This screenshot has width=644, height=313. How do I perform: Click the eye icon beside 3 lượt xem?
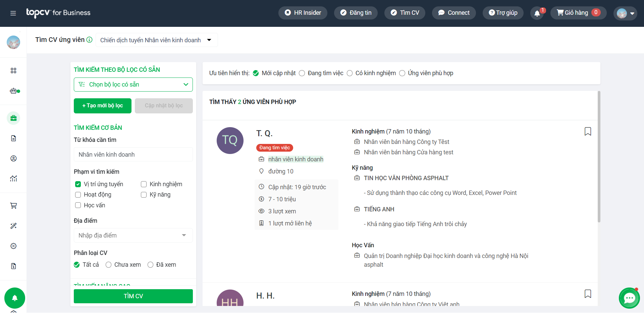click(x=261, y=211)
